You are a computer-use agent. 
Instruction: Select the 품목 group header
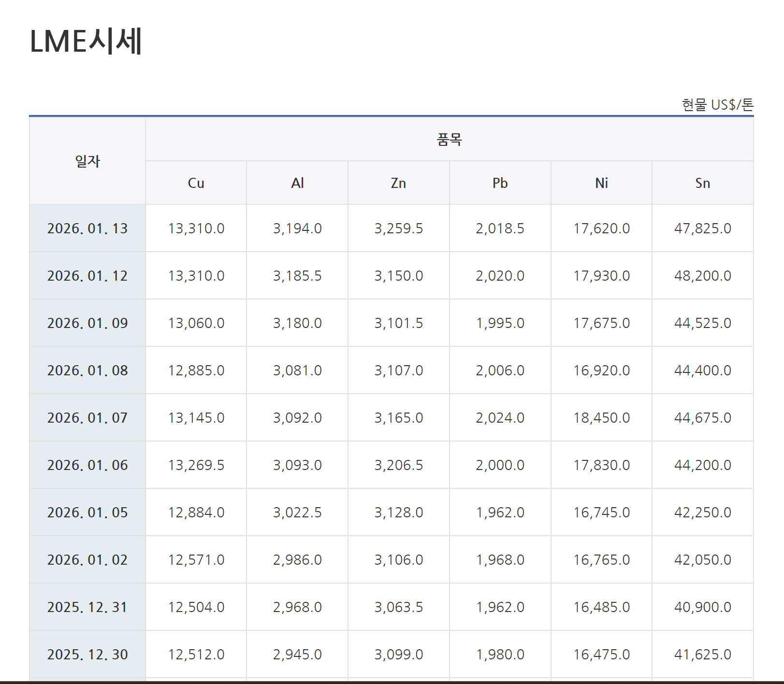449,140
